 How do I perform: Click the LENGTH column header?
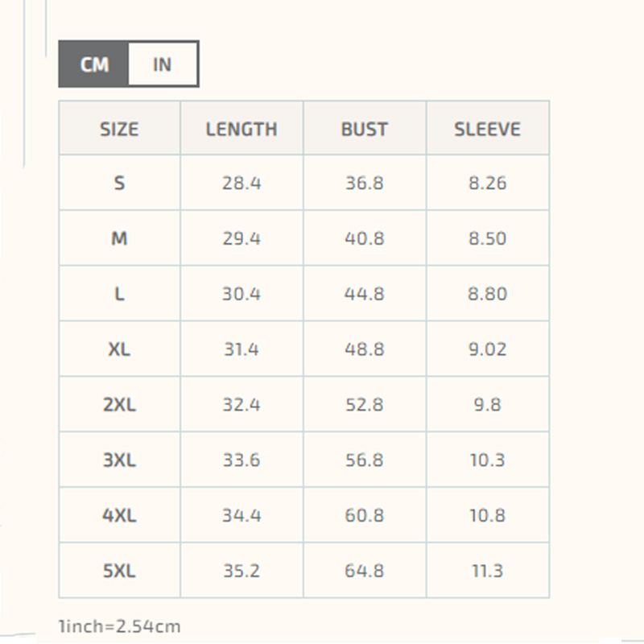point(242,129)
